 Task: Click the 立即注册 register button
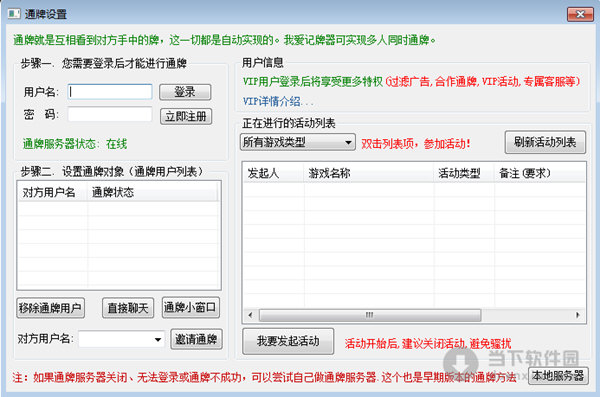pyautogui.click(x=186, y=116)
